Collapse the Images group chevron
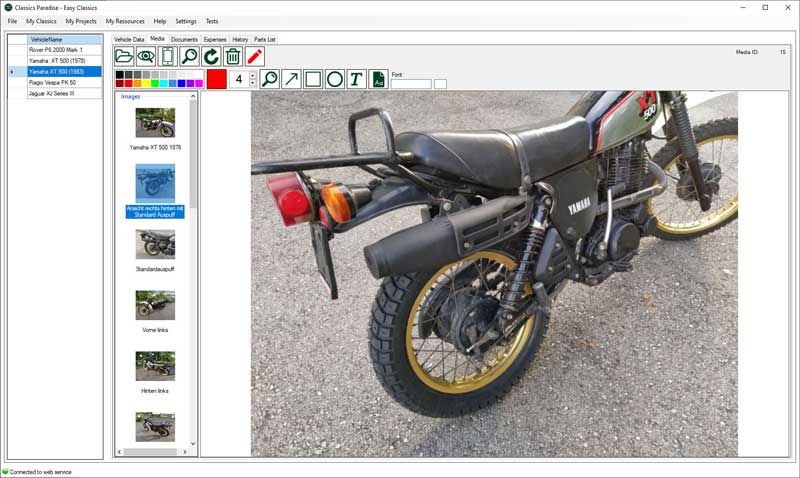The image size is (800, 478). [x=193, y=96]
